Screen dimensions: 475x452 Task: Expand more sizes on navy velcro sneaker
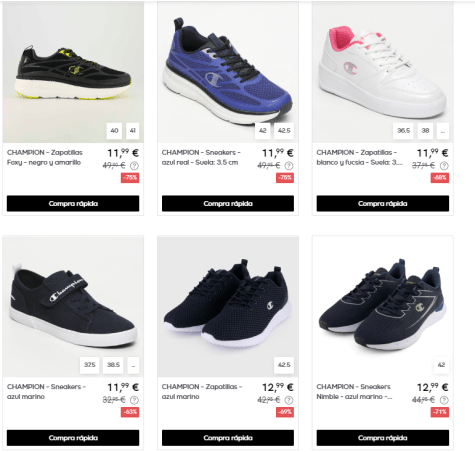pyautogui.click(x=133, y=365)
